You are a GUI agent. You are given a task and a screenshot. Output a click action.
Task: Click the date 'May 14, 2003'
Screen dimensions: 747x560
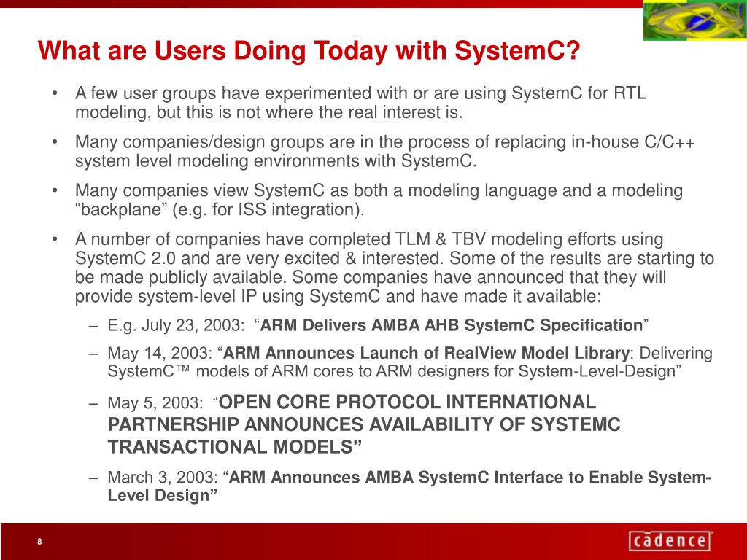(160, 354)
